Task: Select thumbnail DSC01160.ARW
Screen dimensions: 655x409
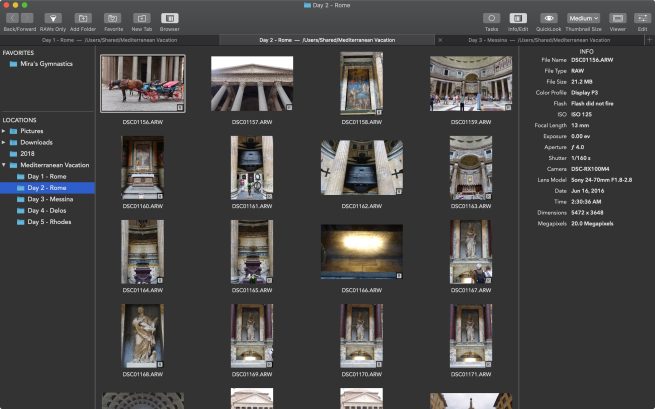Action: point(142,168)
